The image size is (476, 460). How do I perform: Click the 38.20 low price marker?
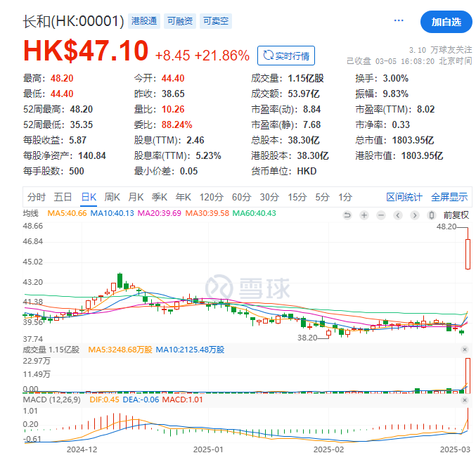coord(307,338)
